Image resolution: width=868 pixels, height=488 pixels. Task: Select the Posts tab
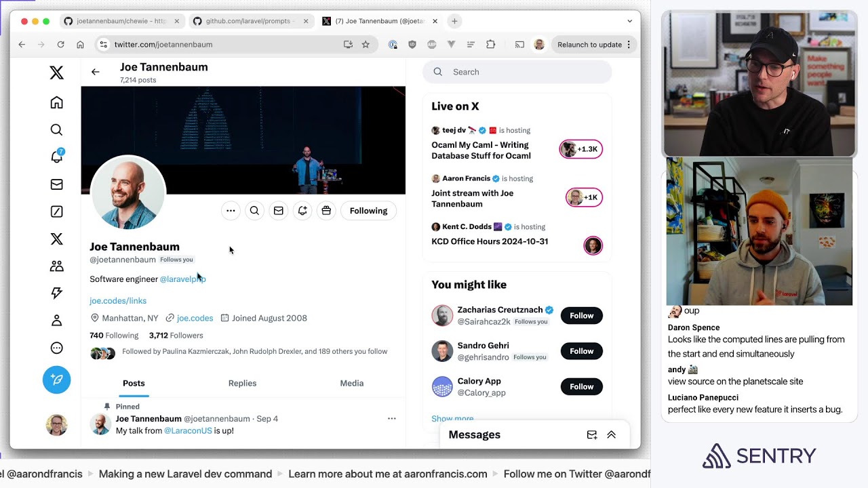(134, 384)
